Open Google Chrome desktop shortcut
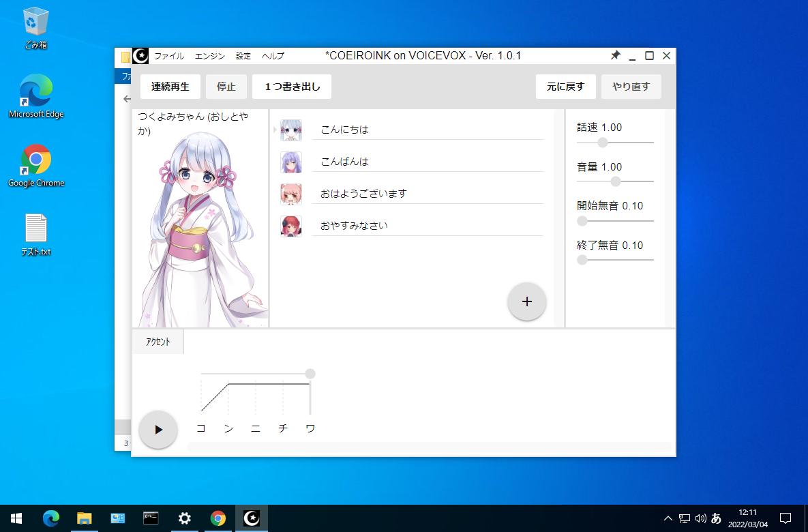808x532 pixels. pos(36,166)
